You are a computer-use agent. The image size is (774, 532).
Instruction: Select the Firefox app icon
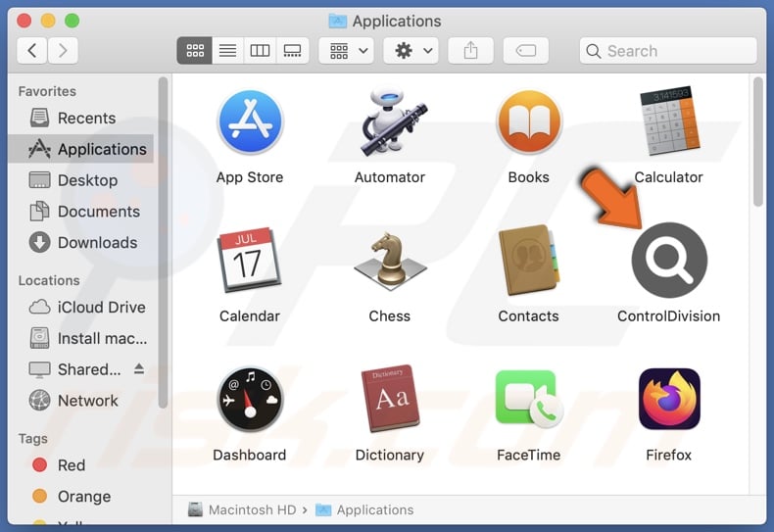(669, 400)
